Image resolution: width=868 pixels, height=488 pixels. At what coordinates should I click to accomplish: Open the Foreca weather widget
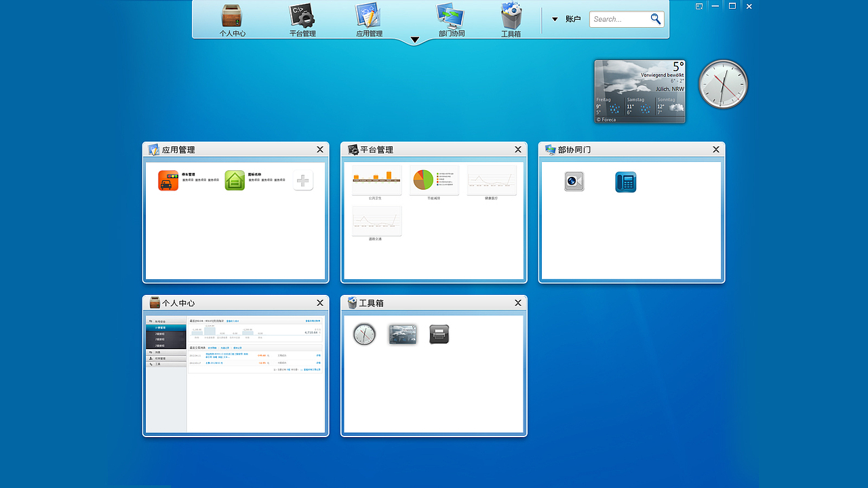point(639,91)
